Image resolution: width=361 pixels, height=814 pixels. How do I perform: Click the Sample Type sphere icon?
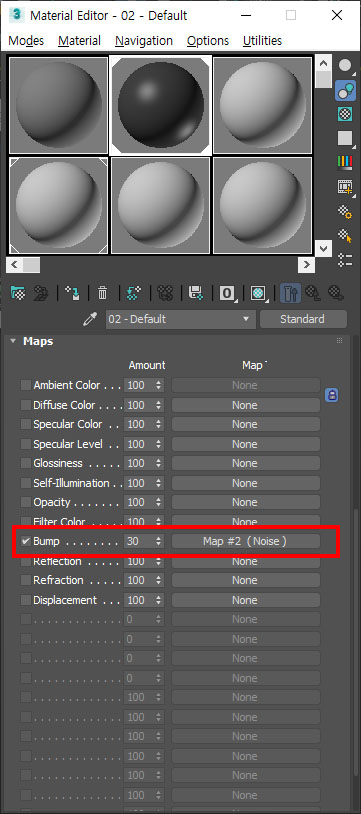tap(345, 65)
